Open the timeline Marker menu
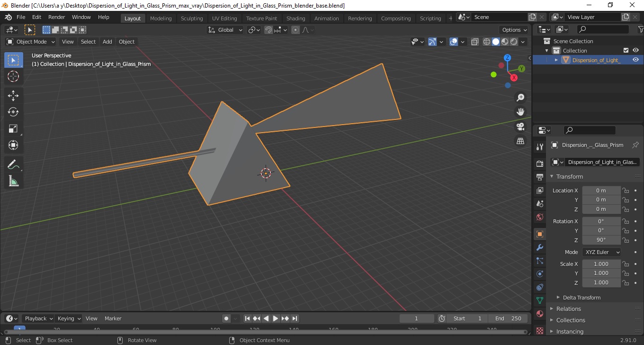The image size is (644, 345). click(x=113, y=318)
